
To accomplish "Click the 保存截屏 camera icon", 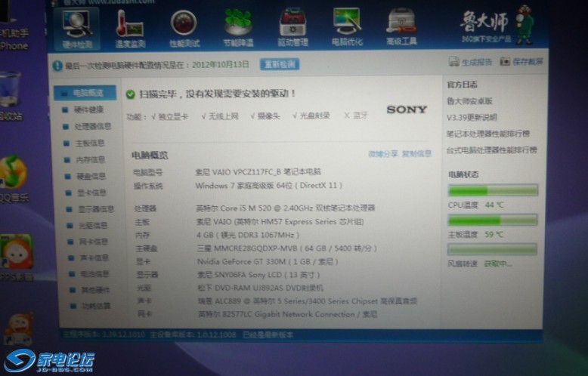I will click(505, 61).
